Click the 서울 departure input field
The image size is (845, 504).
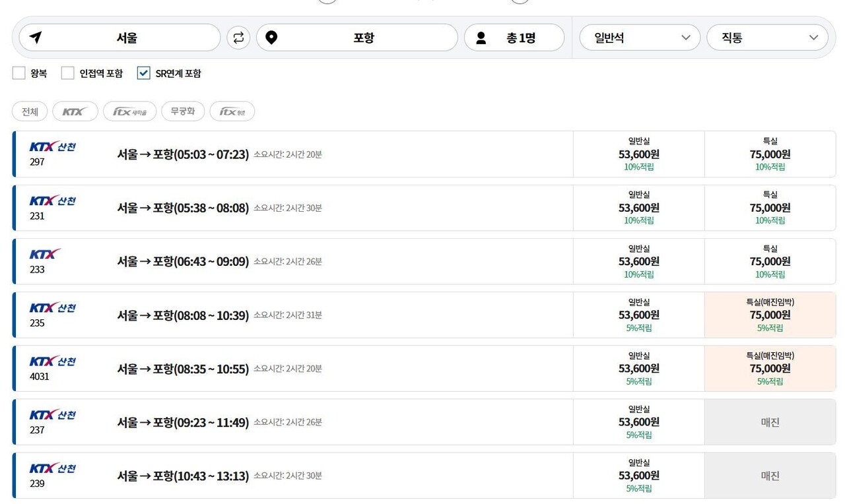[x=127, y=38]
